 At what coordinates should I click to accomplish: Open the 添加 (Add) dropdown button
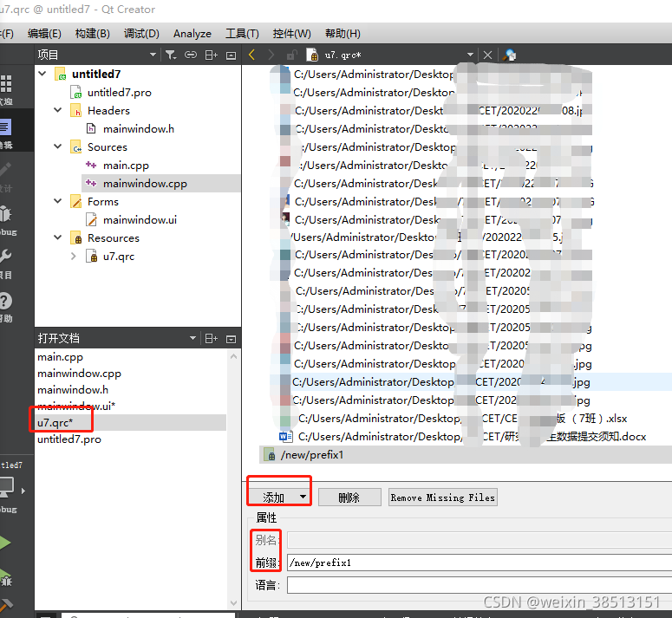coord(279,497)
